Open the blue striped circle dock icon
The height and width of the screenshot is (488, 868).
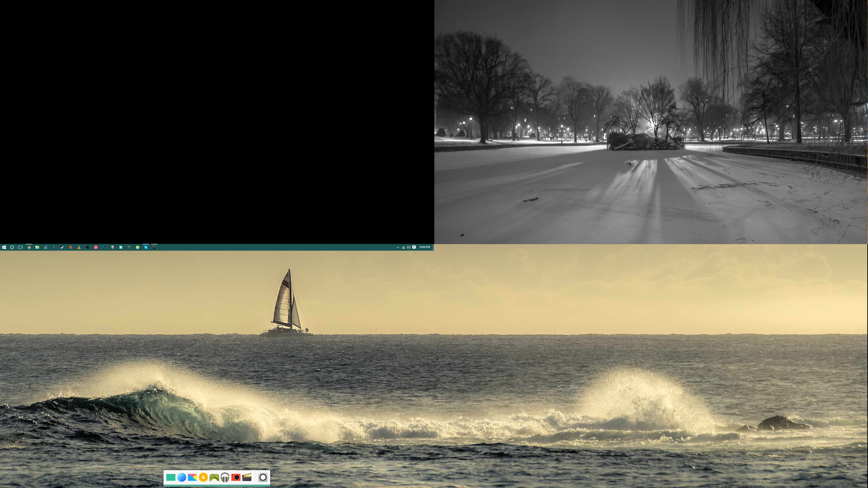click(x=182, y=477)
